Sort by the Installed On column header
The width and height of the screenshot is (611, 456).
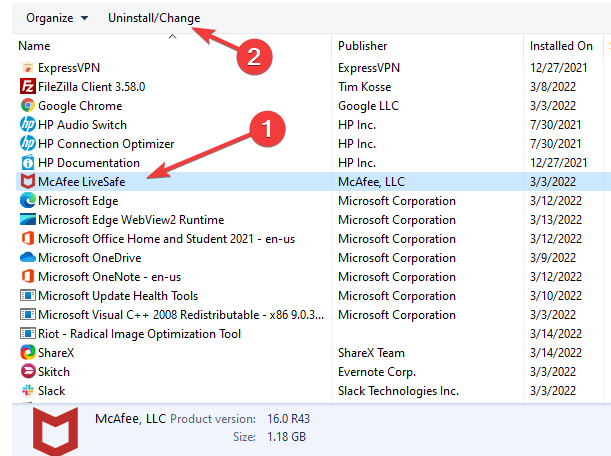pos(561,46)
